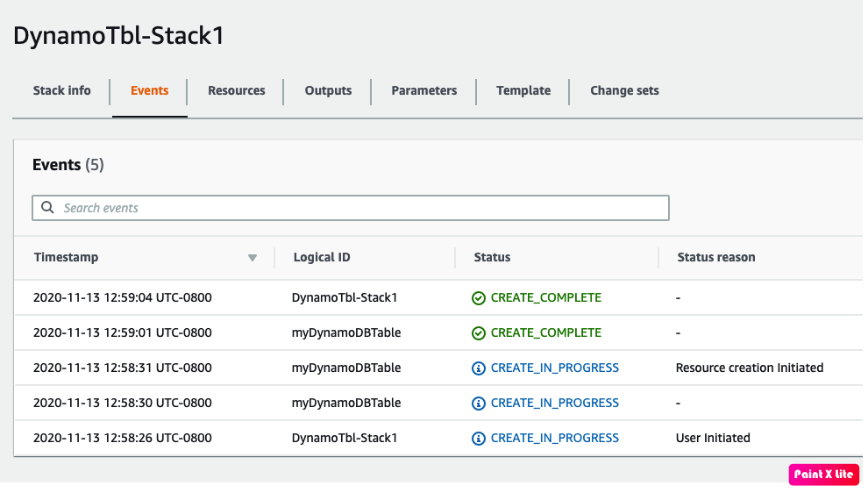Viewport: 868px width, 493px height.
Task: Sort events using the Timestamp sort arrow
Action: pos(253,258)
